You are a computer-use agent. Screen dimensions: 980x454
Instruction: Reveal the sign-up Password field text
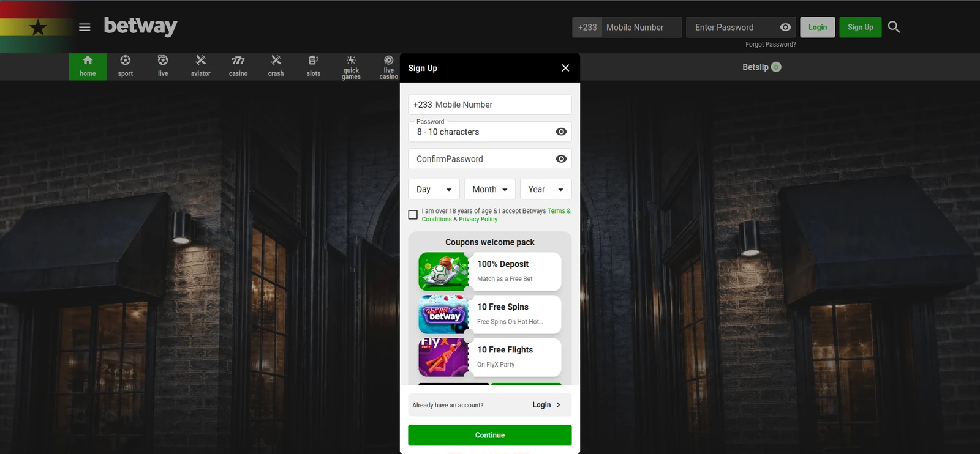(x=561, y=132)
